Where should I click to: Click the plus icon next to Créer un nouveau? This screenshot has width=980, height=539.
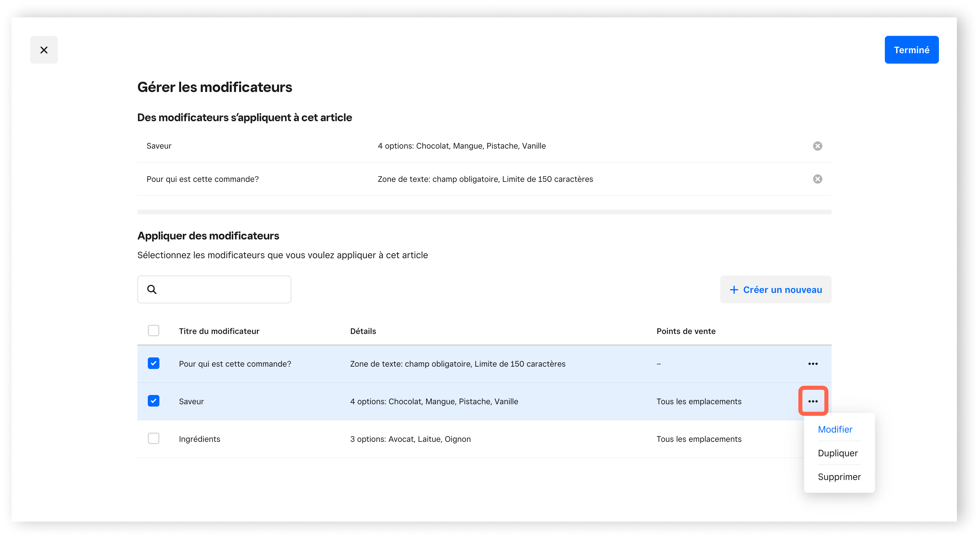point(734,290)
